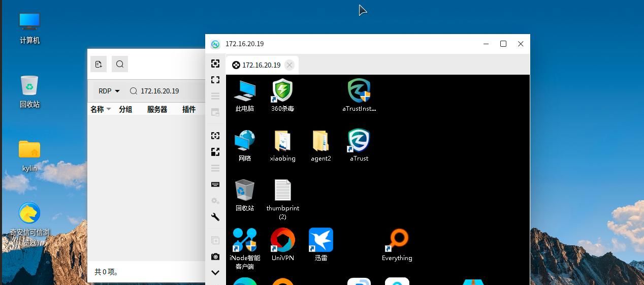Screen dimensions: 644x285
Task: Click the new connection icon in back window
Action: coord(99,64)
